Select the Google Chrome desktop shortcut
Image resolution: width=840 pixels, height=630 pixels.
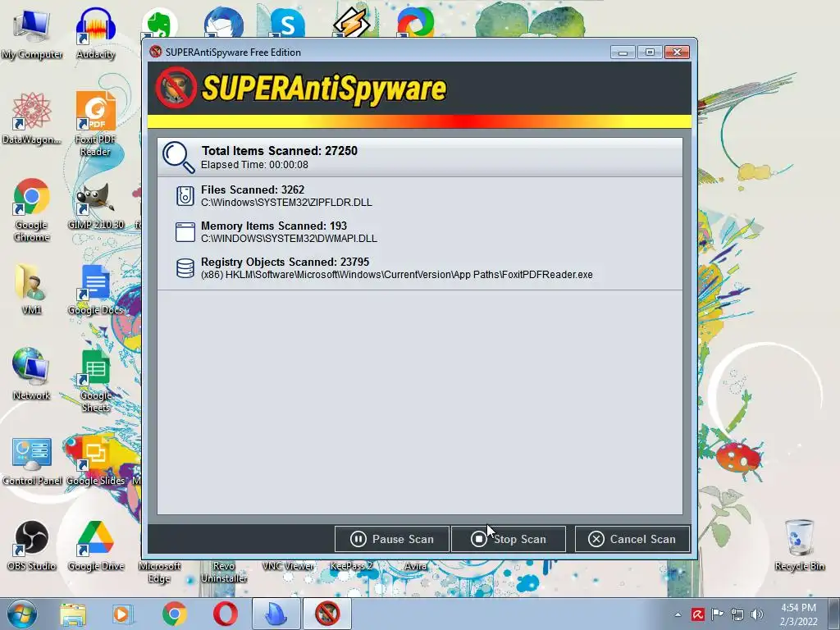click(32, 209)
